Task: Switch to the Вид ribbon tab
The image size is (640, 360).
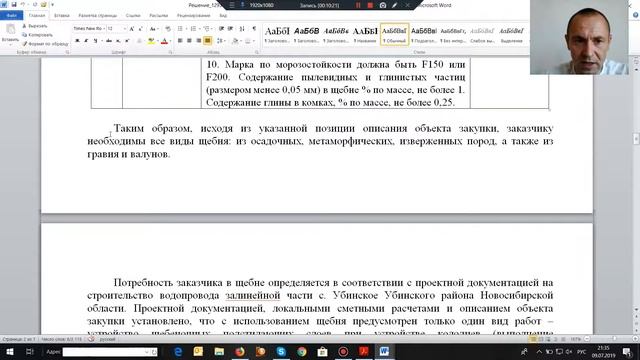Action: pyautogui.click(x=223, y=16)
